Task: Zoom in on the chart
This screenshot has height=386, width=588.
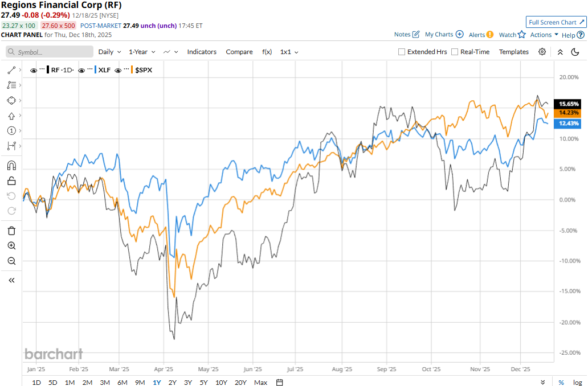Action: point(11,246)
